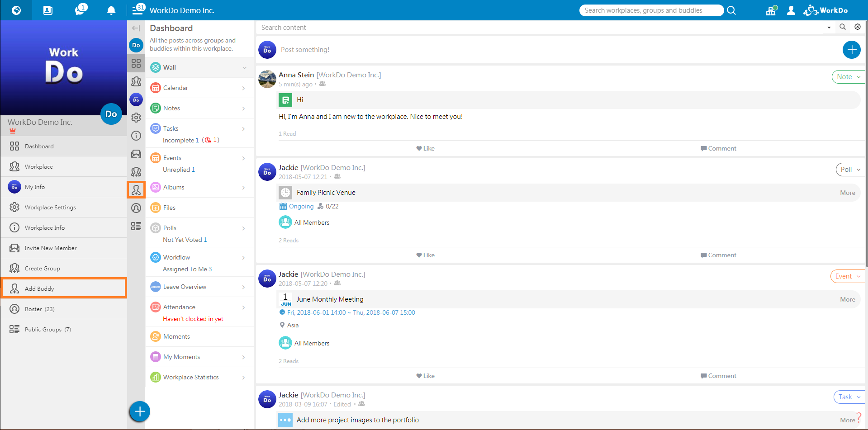Select Dashboard in left menu

64,146
